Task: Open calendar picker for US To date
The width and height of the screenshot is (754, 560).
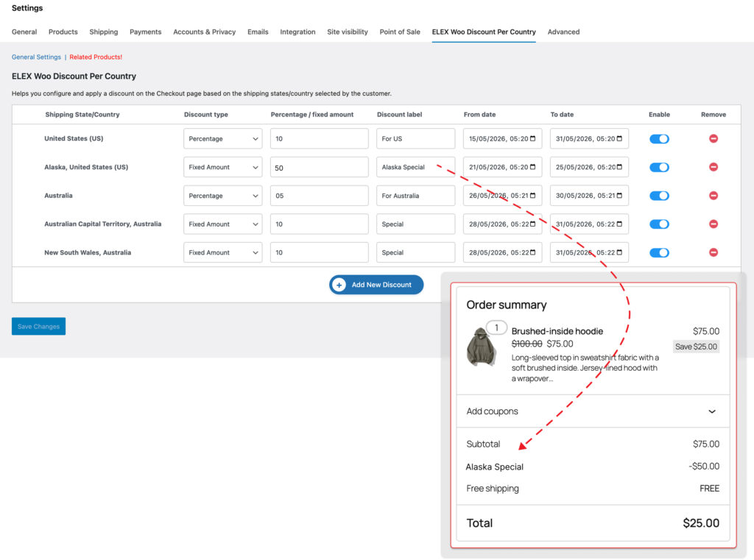Action: coord(619,138)
